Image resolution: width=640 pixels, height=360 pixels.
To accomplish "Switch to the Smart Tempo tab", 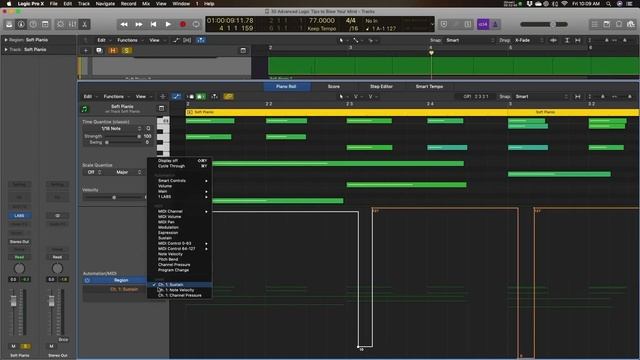I will [429, 87].
